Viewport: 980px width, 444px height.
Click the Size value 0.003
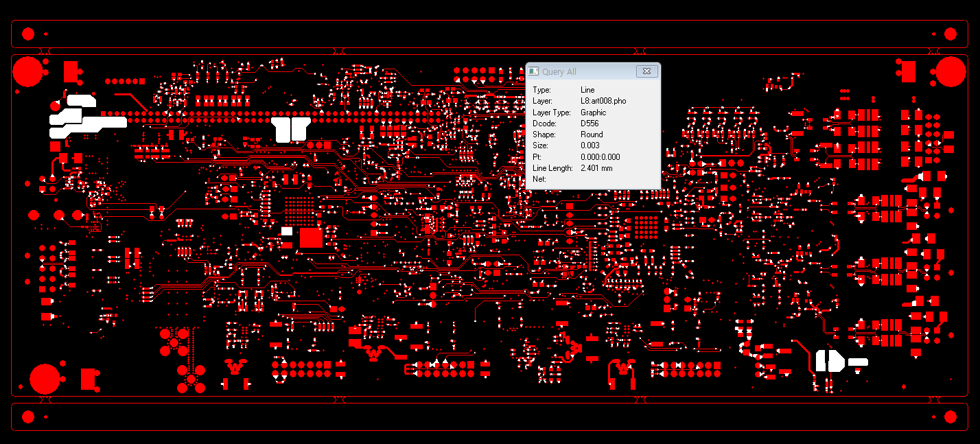pyautogui.click(x=590, y=145)
